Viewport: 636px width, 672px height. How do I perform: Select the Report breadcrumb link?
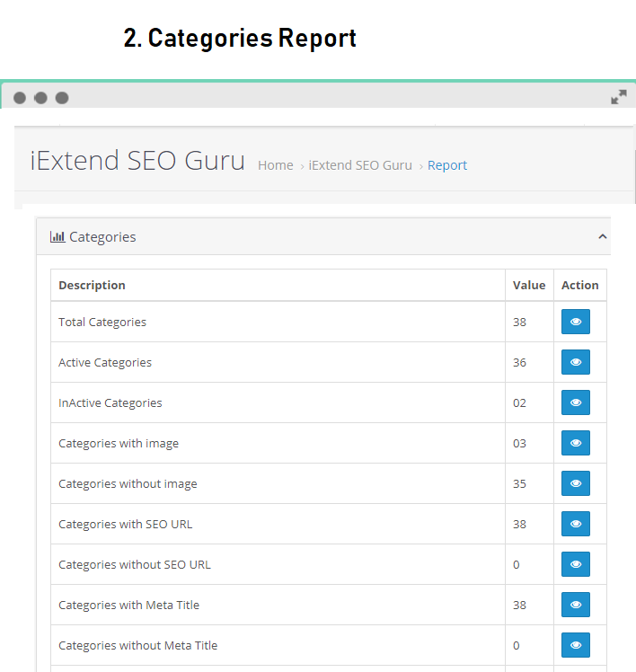(x=447, y=165)
